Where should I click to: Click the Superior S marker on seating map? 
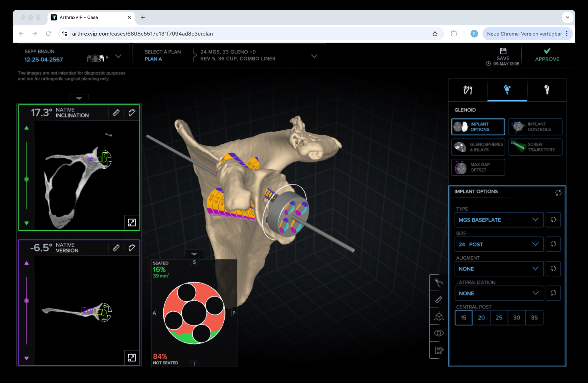(194, 262)
